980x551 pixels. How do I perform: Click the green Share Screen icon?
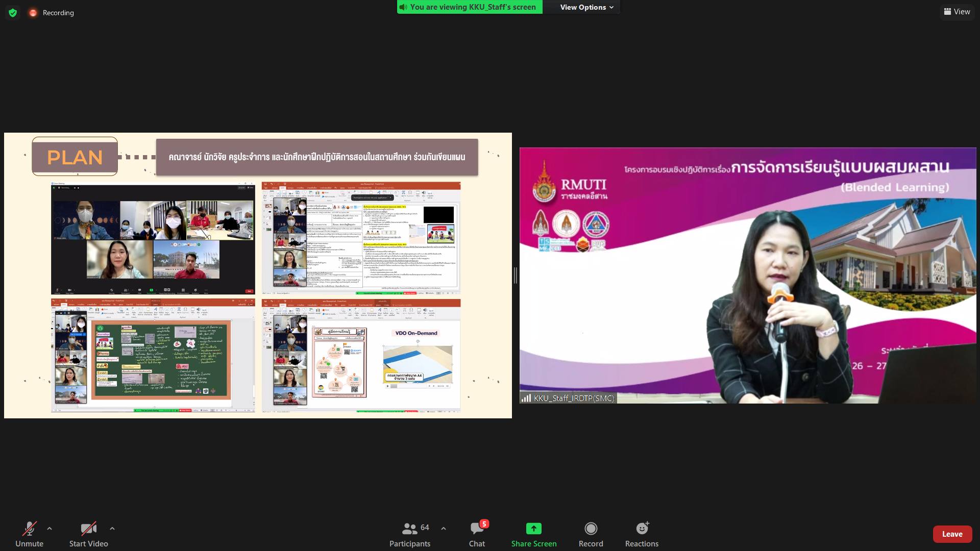(533, 529)
